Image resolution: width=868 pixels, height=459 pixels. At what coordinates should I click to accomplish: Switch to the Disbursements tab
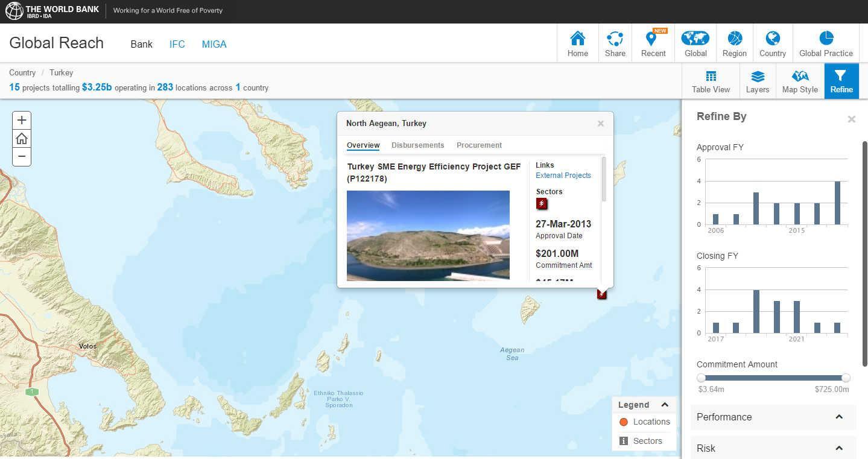pos(417,145)
